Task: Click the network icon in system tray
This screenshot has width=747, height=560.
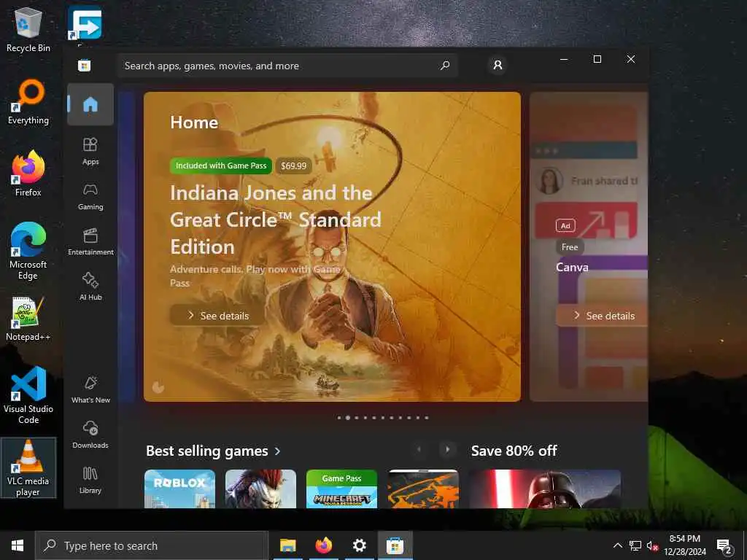Action: (x=635, y=545)
